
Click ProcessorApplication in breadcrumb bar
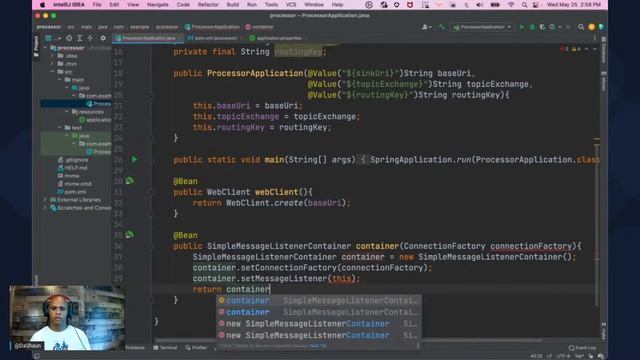[212, 27]
